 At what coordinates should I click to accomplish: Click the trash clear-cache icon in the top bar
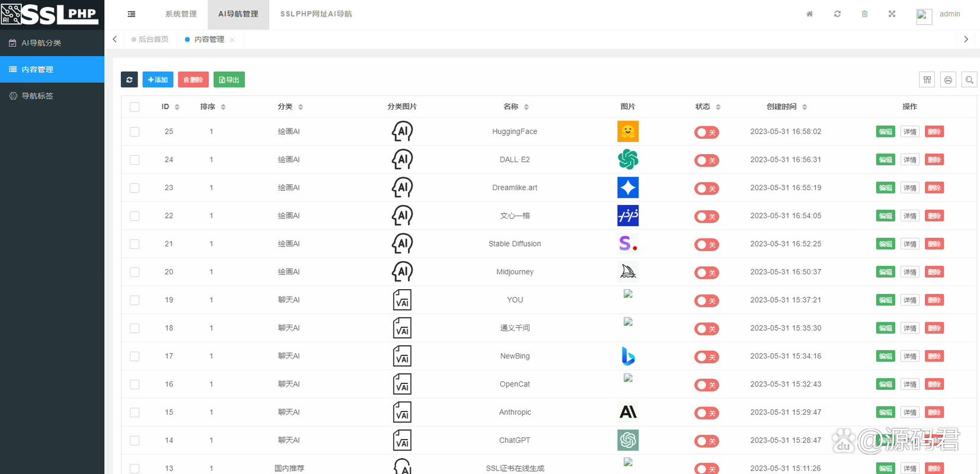[864, 14]
